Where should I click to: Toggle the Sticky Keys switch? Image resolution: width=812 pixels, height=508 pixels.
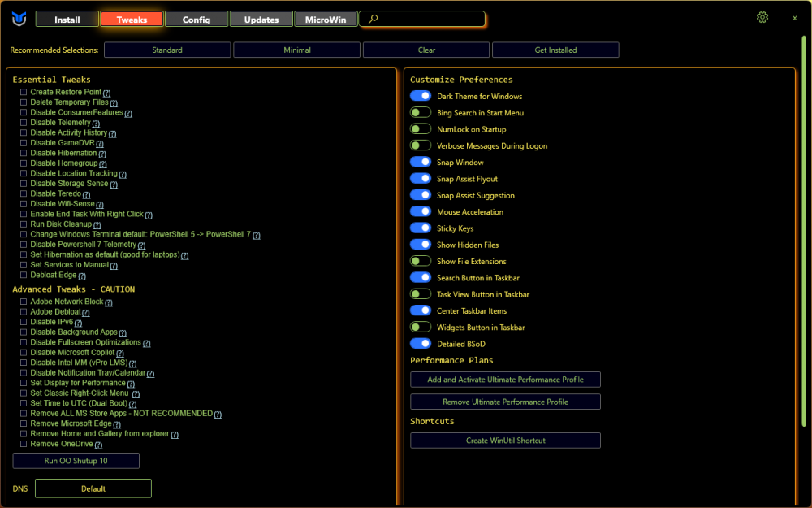[x=421, y=228]
